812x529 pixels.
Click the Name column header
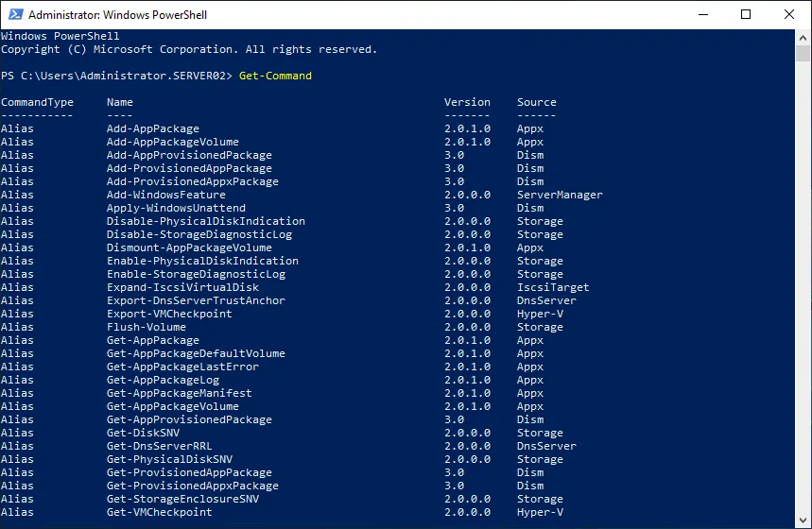(120, 102)
